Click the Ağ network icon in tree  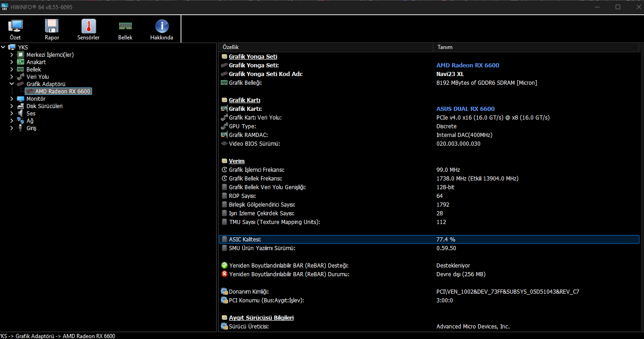pos(21,120)
